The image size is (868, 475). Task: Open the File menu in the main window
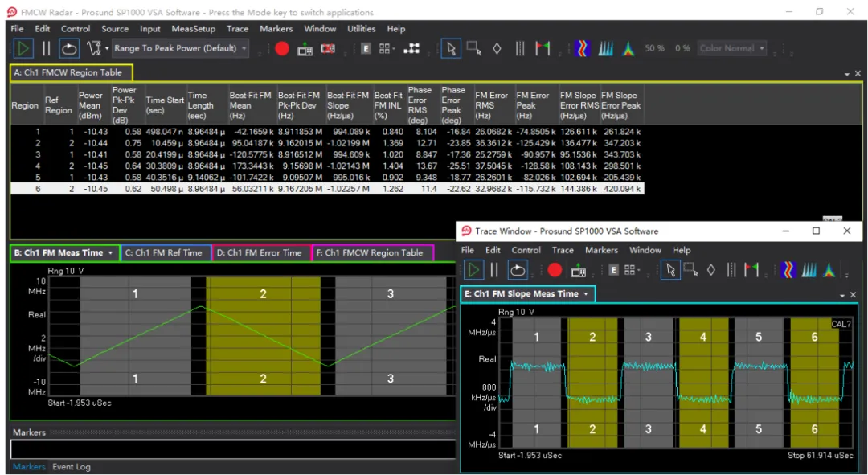[x=17, y=29]
